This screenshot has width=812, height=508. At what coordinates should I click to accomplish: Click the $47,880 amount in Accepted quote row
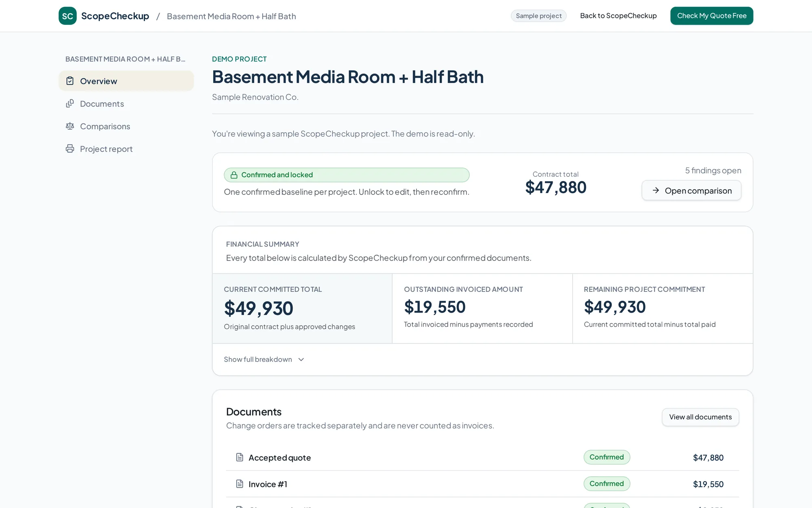[x=708, y=458]
